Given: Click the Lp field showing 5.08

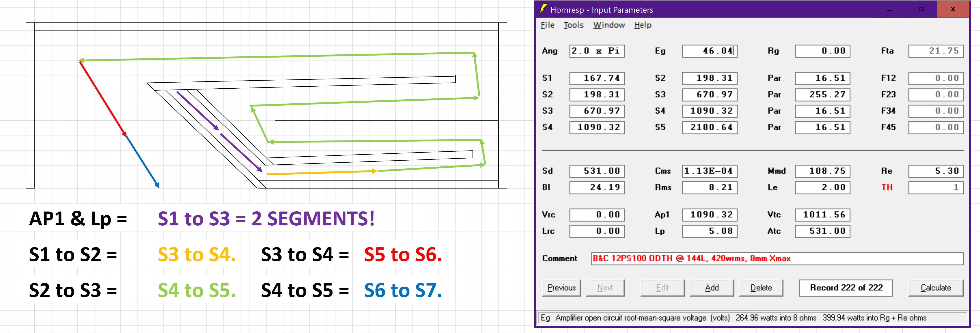Looking at the screenshot, I should tap(710, 231).
